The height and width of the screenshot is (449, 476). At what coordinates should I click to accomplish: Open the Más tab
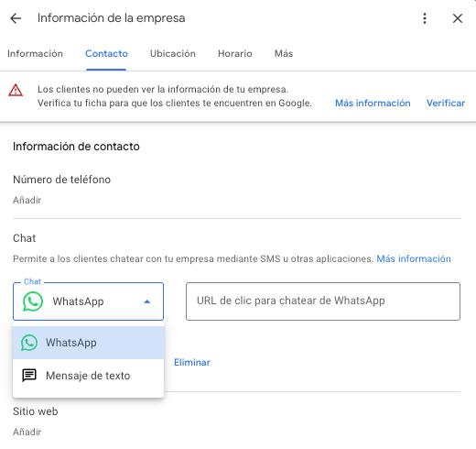[x=284, y=53]
